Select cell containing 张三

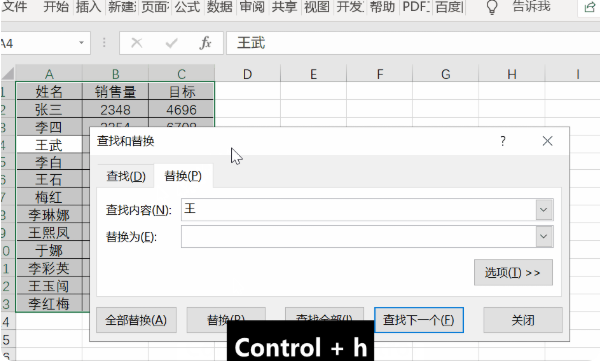point(49,109)
